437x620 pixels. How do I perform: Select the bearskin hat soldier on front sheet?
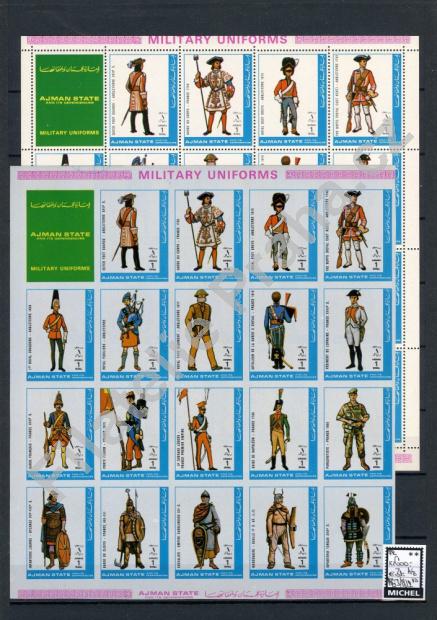(283, 236)
